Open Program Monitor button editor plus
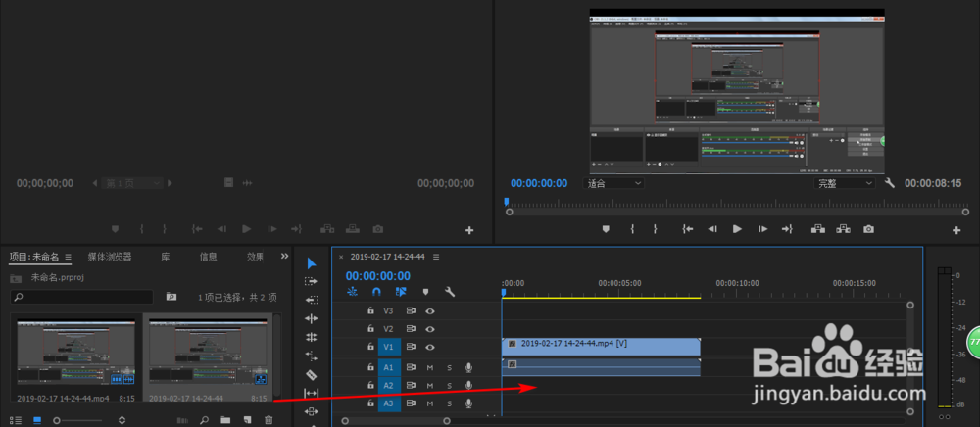980x427 pixels. [x=956, y=230]
